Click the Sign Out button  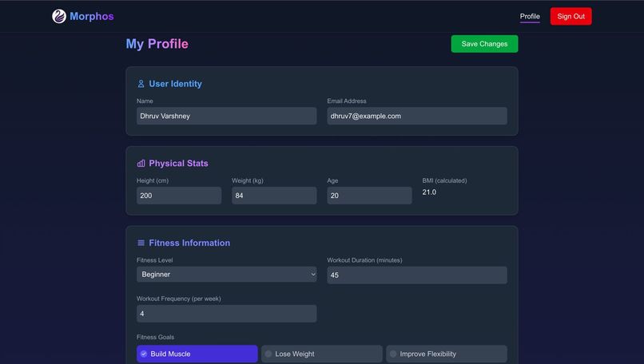(571, 17)
